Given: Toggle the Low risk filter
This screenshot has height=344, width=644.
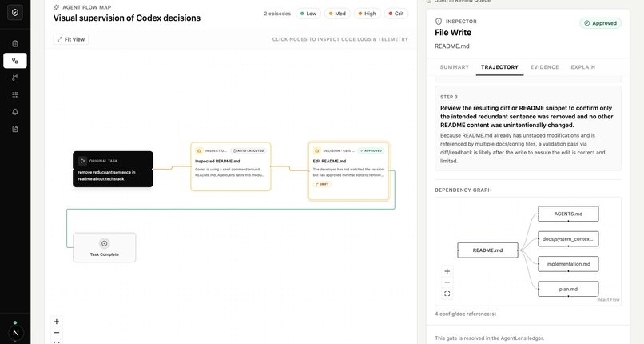Looking at the screenshot, I should 308,14.
